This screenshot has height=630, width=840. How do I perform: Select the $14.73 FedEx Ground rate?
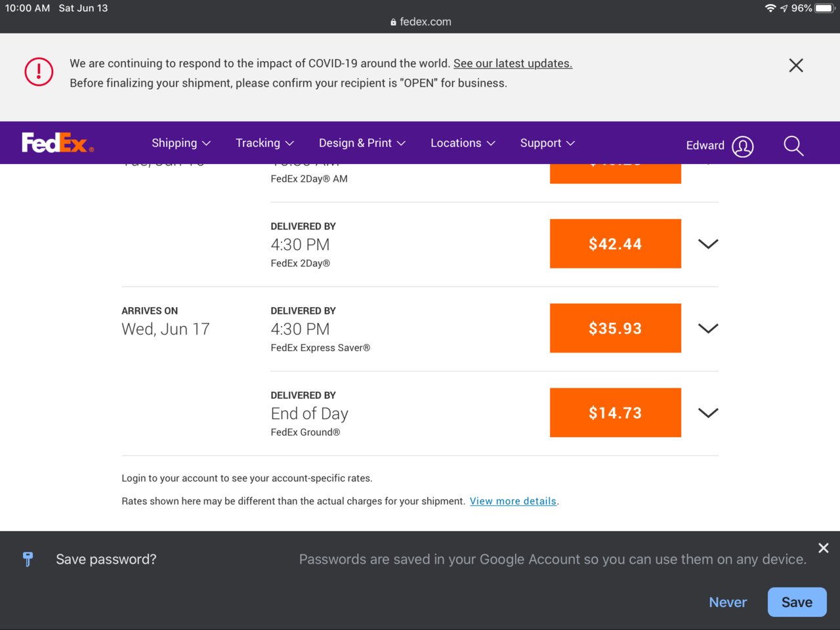tap(616, 413)
